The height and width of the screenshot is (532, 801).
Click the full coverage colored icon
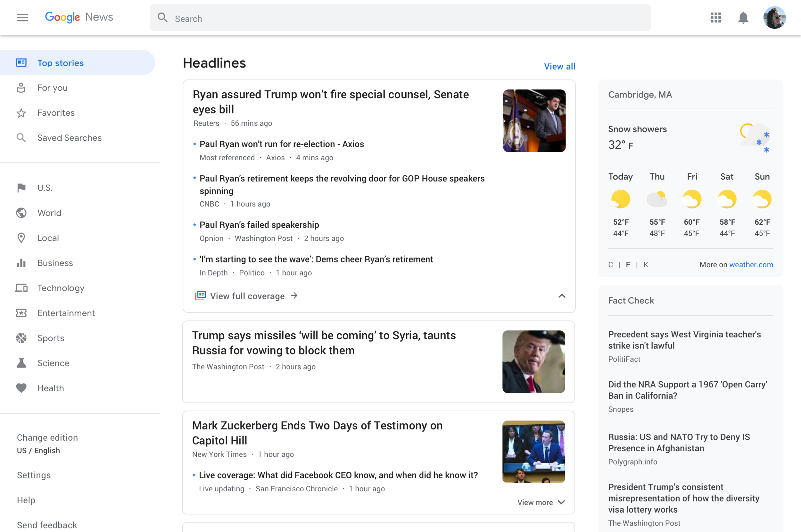[201, 295]
